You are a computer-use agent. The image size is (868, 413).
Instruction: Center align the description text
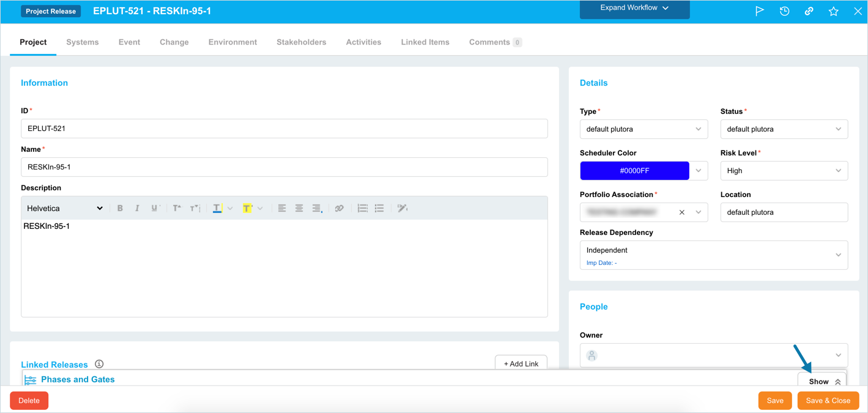[x=299, y=209]
